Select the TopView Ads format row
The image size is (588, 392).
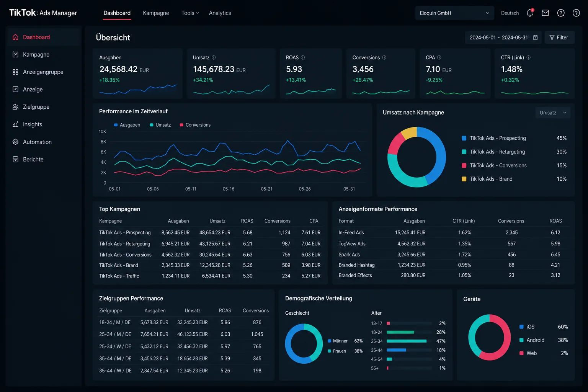click(x=453, y=244)
